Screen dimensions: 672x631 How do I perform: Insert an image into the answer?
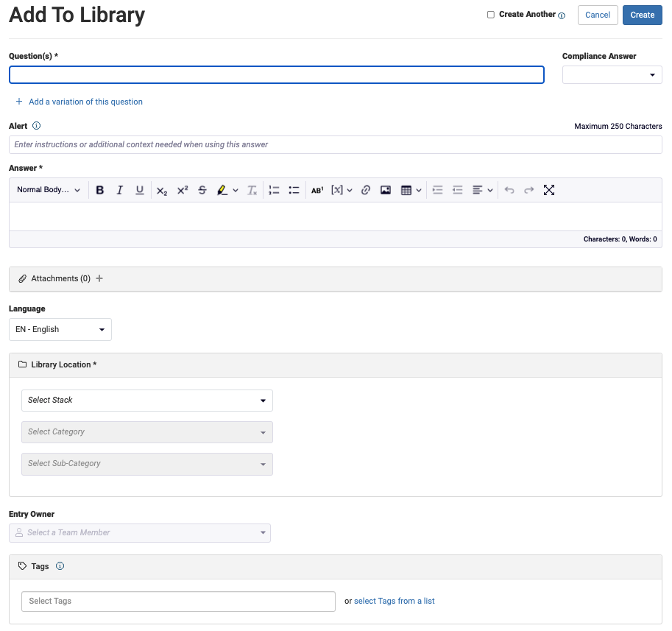pos(386,189)
